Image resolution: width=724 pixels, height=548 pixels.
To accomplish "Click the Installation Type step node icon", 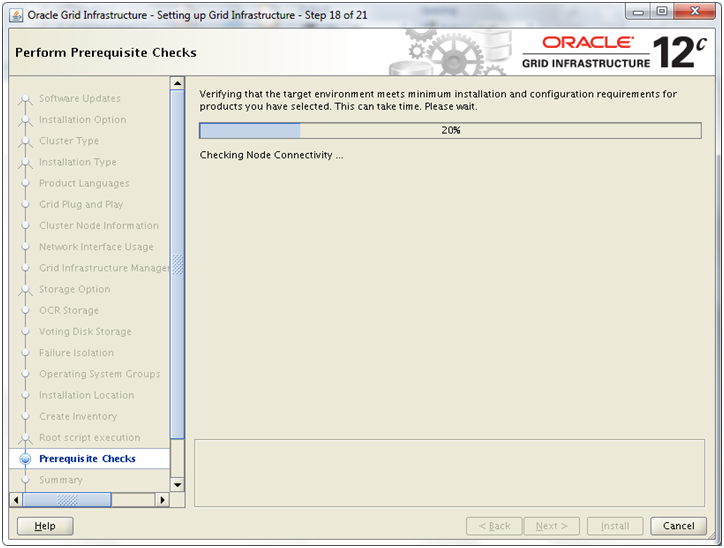I will (25, 163).
